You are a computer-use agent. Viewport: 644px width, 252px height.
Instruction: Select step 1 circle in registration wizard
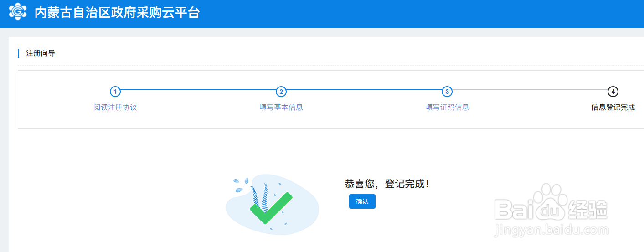(115, 92)
